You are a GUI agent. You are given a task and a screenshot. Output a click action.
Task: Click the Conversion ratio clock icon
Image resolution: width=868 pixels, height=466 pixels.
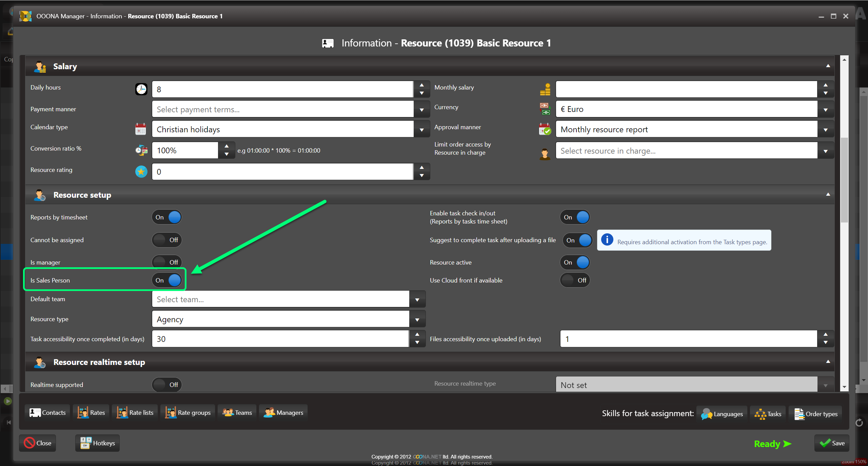[141, 150]
